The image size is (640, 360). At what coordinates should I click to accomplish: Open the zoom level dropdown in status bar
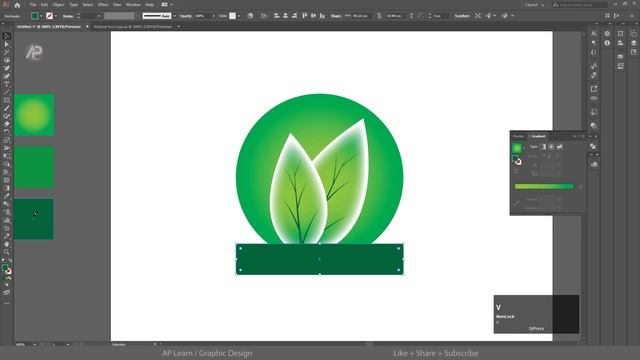tap(35, 344)
